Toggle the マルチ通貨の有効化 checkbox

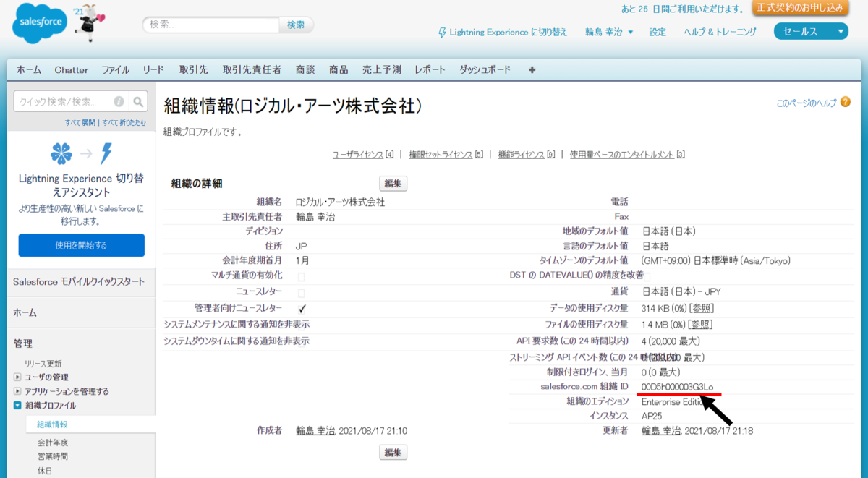[301, 276]
